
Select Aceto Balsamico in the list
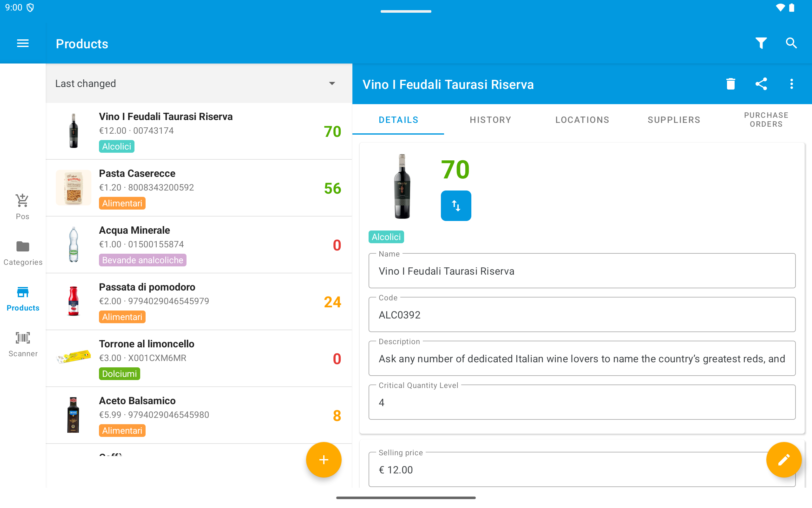click(x=199, y=415)
